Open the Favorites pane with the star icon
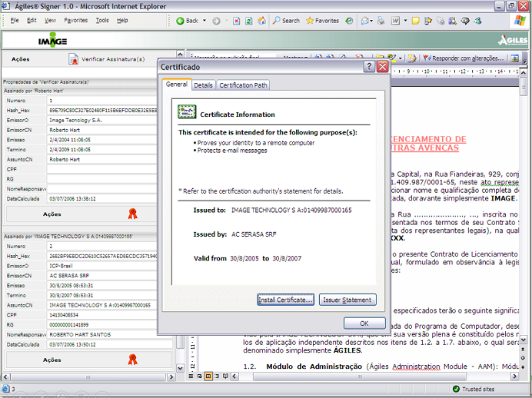This screenshot has width=532, height=398. 322,21
